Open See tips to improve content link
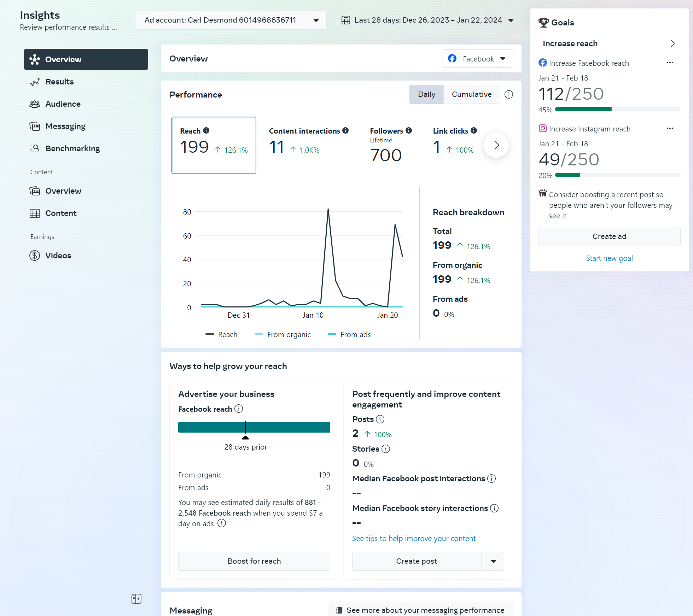Viewport: 693px width, 616px height. pyautogui.click(x=414, y=539)
